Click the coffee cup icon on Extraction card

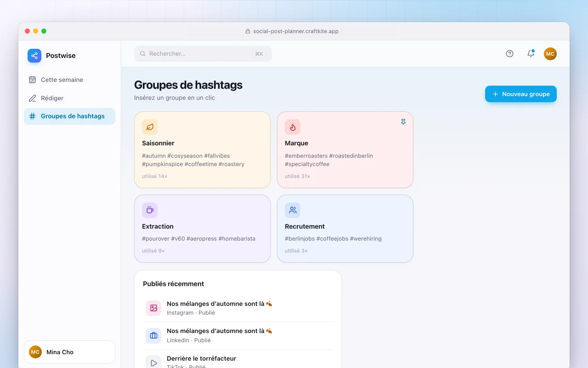pyautogui.click(x=150, y=210)
